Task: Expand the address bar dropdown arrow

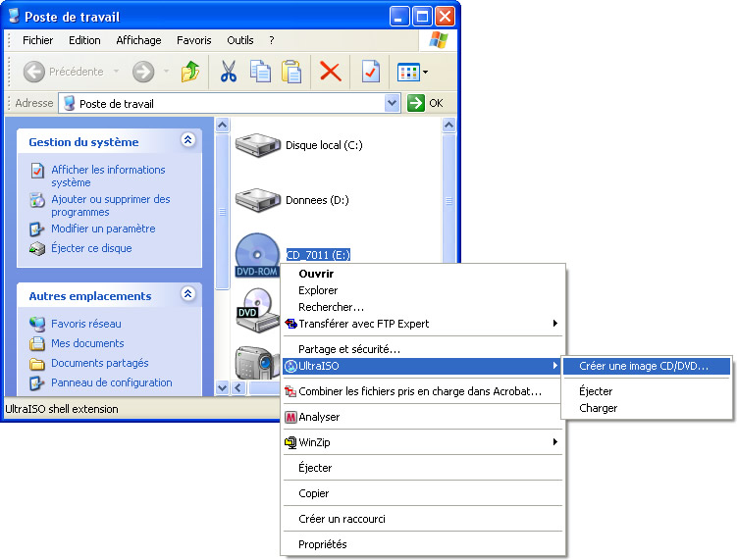Action: pos(393,103)
